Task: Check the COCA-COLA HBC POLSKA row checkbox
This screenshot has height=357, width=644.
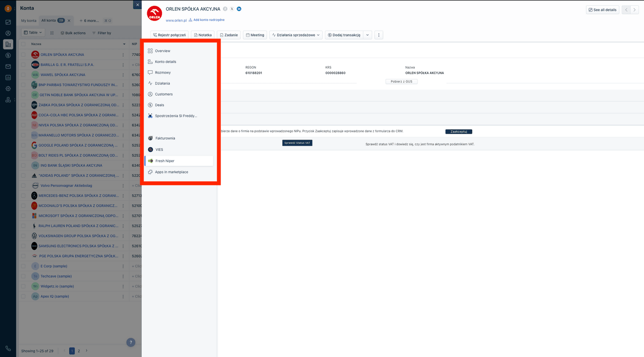Action: 23,115
